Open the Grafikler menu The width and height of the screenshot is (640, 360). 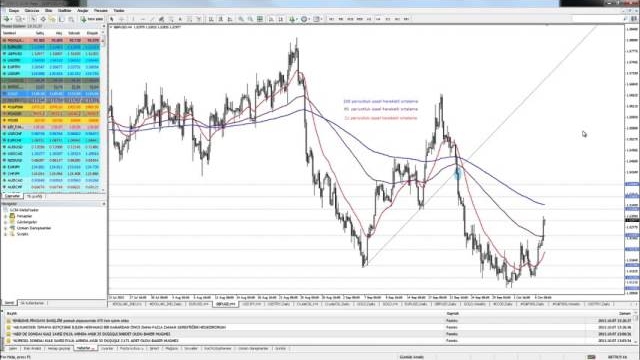pos(64,11)
